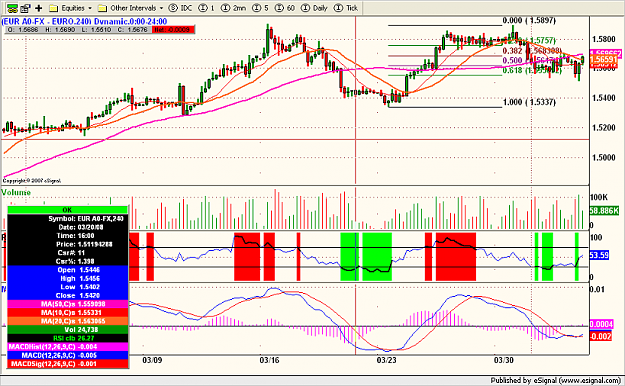The height and width of the screenshot is (386, 625).
Task: Click the MACDSig(12,26,9,C) row
Action: [x=68, y=364]
